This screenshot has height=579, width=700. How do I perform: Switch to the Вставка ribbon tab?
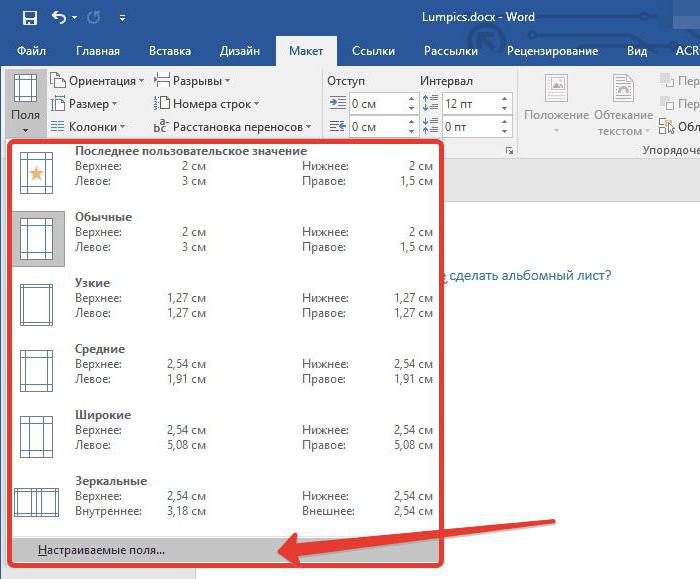pos(169,51)
